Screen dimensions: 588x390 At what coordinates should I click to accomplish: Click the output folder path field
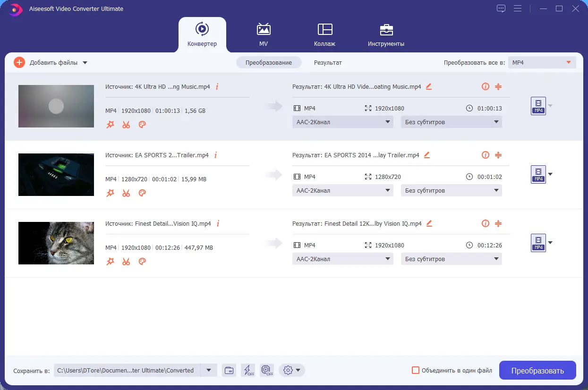point(127,370)
